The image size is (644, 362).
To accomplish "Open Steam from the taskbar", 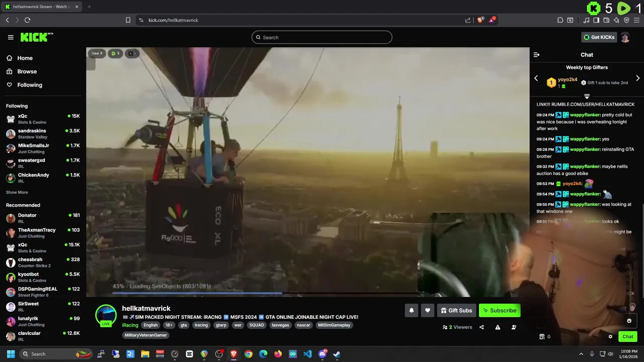I will (x=337, y=354).
